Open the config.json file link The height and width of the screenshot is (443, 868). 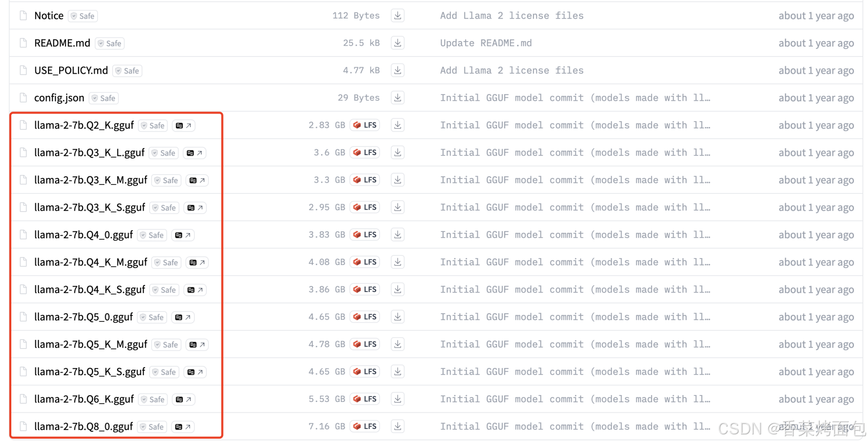click(x=59, y=98)
